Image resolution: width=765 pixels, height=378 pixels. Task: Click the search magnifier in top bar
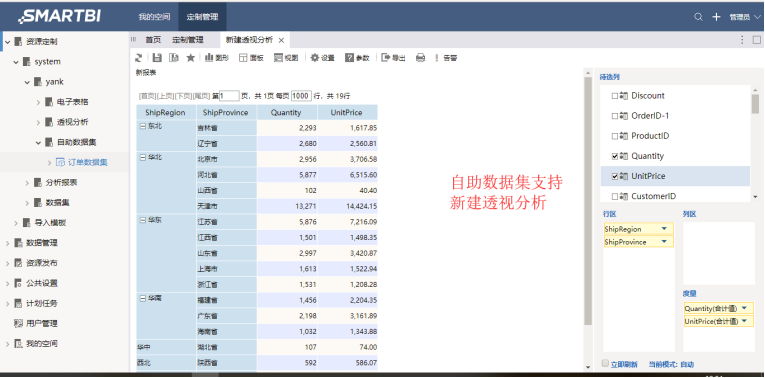(699, 17)
